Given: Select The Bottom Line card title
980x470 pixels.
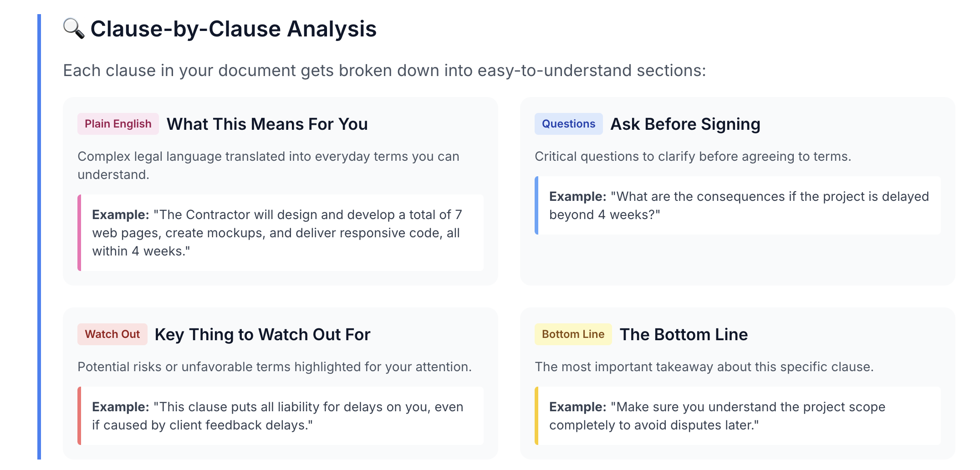Looking at the screenshot, I should point(684,335).
